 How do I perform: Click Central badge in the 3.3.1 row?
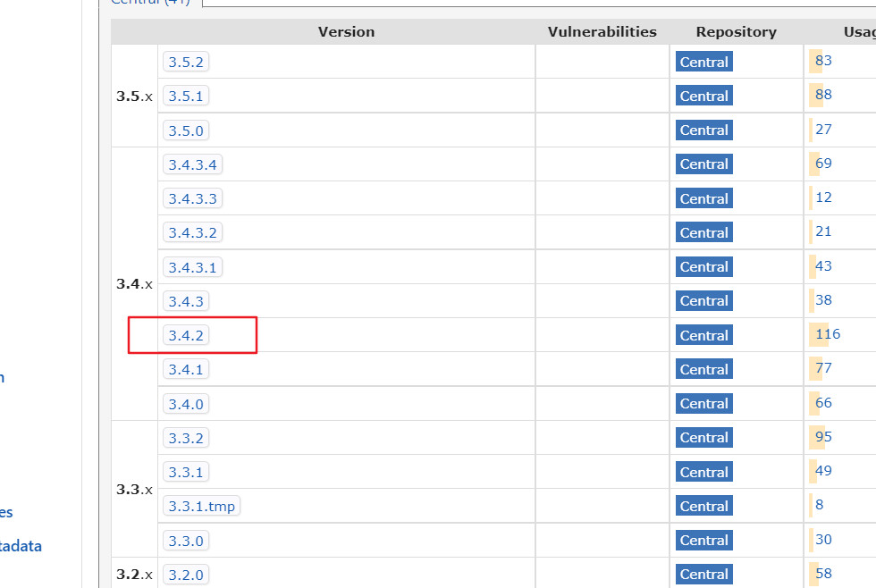tap(704, 472)
